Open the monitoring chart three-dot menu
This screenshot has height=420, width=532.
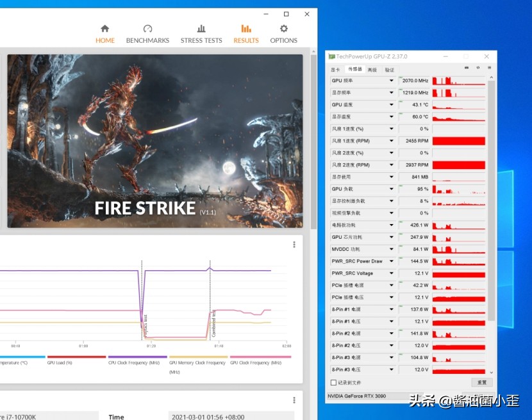[x=294, y=245]
